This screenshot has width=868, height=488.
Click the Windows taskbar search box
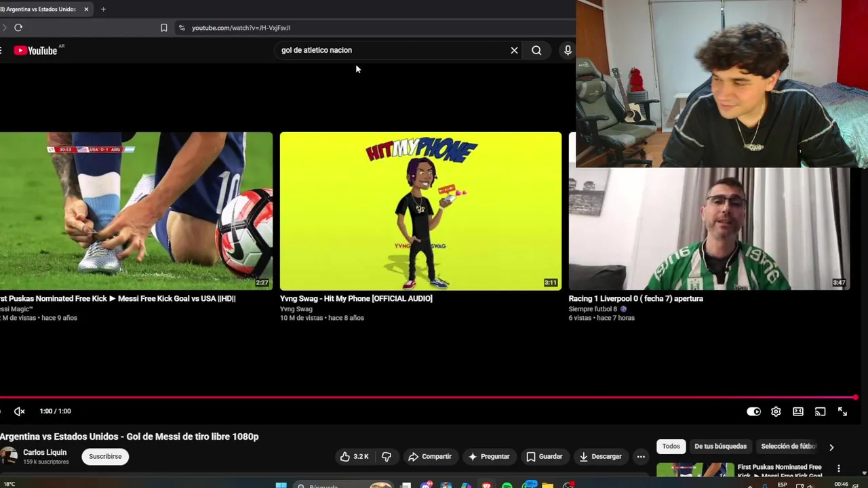coord(344,485)
